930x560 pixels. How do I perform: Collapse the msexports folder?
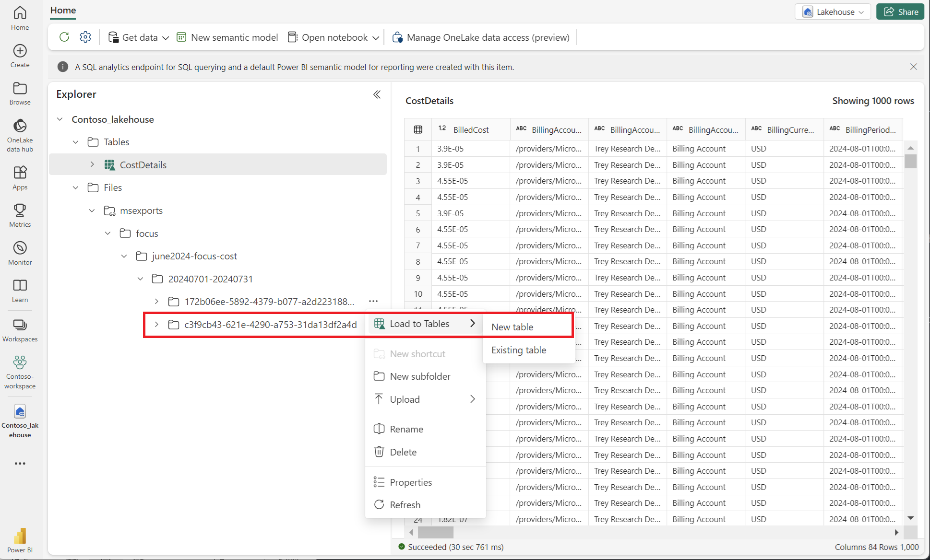pyautogui.click(x=92, y=210)
